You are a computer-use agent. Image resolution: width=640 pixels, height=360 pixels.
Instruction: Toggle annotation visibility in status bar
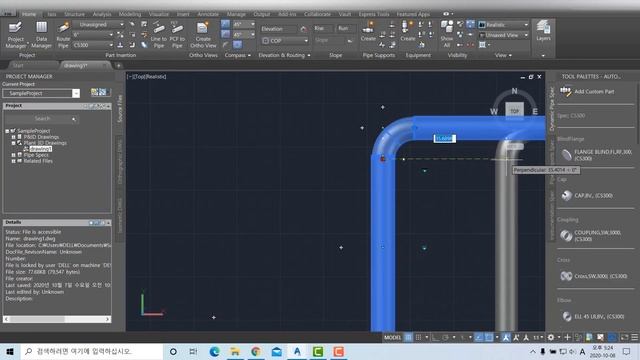tap(506, 338)
